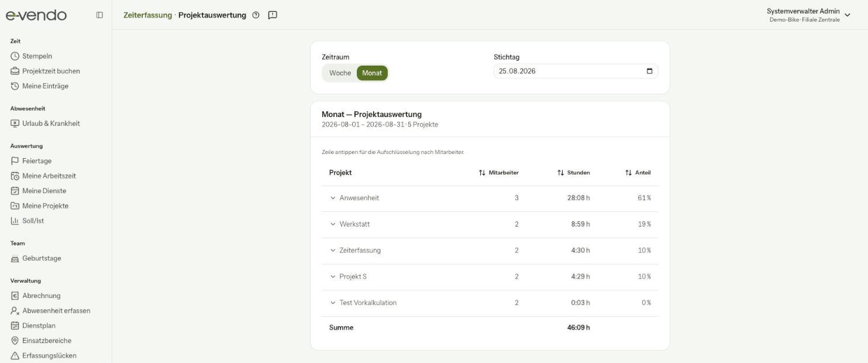Click the Zeiterfassung breadcrumb link
This screenshot has height=363, width=868.
click(147, 15)
